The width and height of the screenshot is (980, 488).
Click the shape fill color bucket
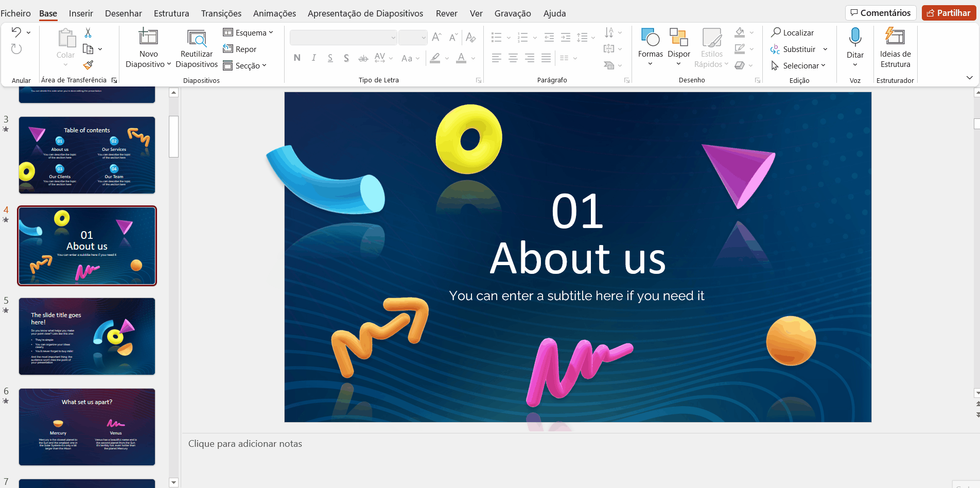[x=740, y=32]
